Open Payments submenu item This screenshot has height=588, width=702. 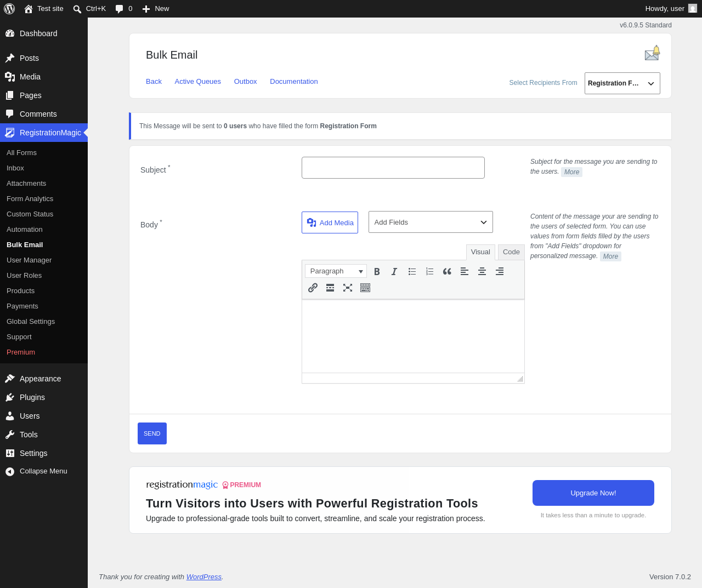pyautogui.click(x=44, y=306)
